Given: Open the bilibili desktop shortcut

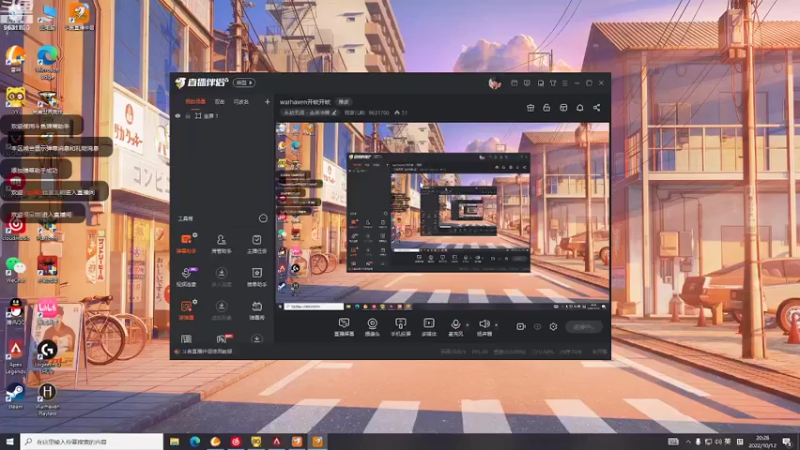Looking at the screenshot, I should click(47, 311).
